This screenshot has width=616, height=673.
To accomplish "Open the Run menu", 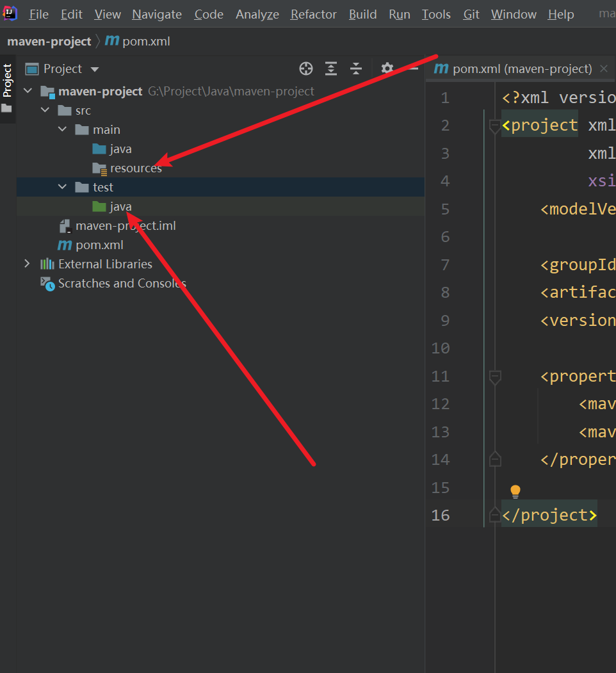I will (x=399, y=15).
